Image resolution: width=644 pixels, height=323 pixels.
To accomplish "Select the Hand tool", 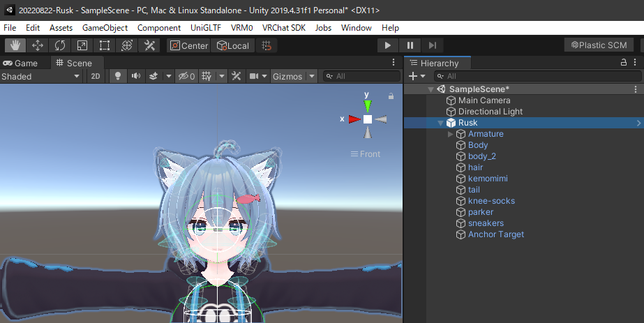I will [x=15, y=45].
